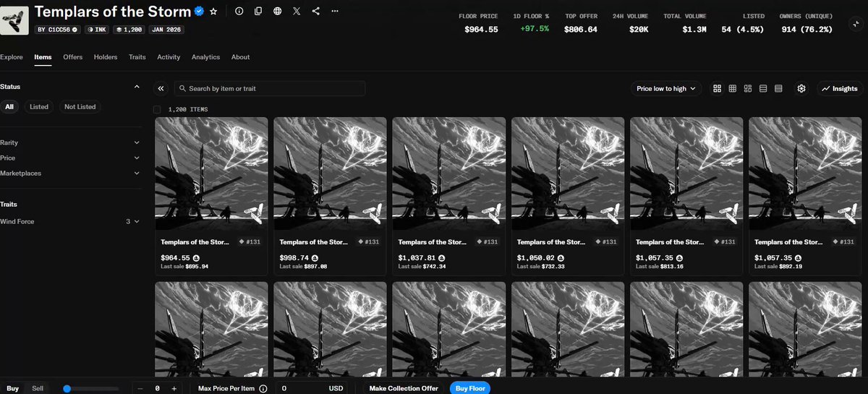This screenshot has height=394, width=868.
Task: Click the sweep quantity slider handle
Action: point(67,388)
